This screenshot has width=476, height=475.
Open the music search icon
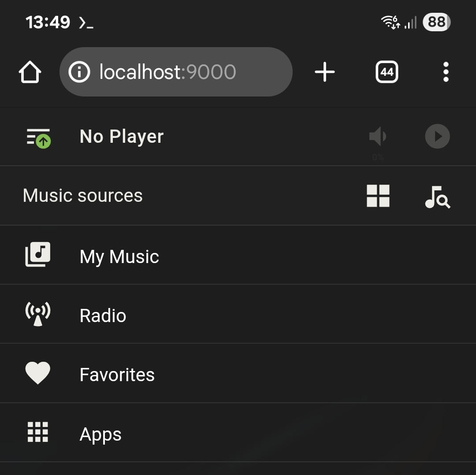[x=437, y=197]
